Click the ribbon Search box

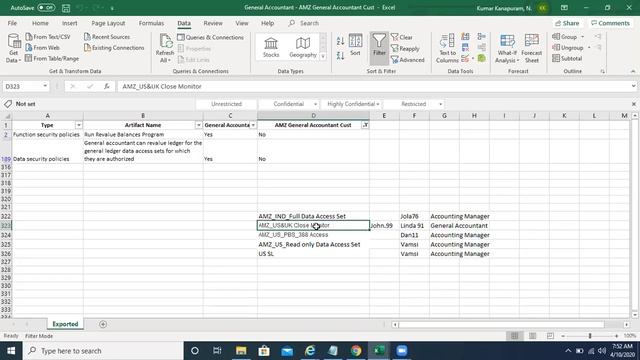pos(304,23)
